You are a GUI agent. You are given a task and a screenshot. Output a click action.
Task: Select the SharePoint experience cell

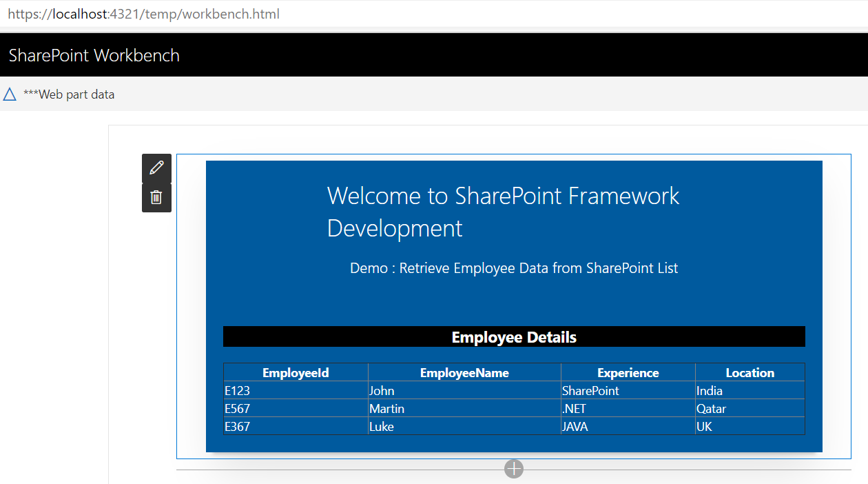[628, 390]
